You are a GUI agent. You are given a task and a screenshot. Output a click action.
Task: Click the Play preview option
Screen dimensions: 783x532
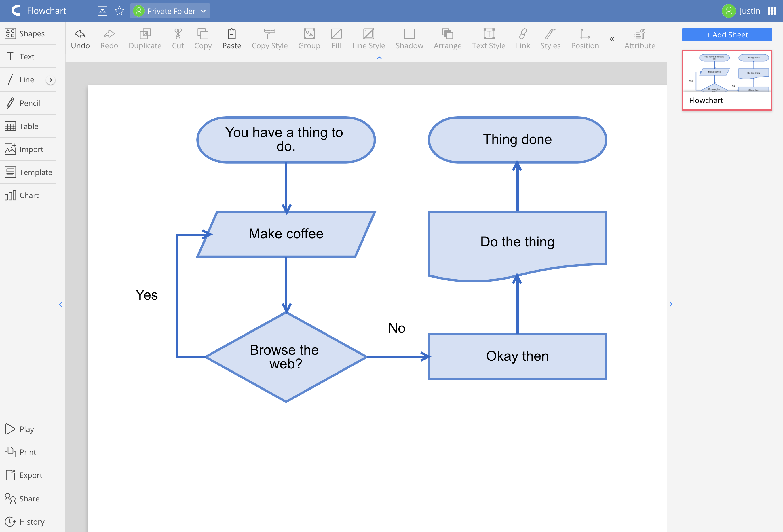pos(26,429)
